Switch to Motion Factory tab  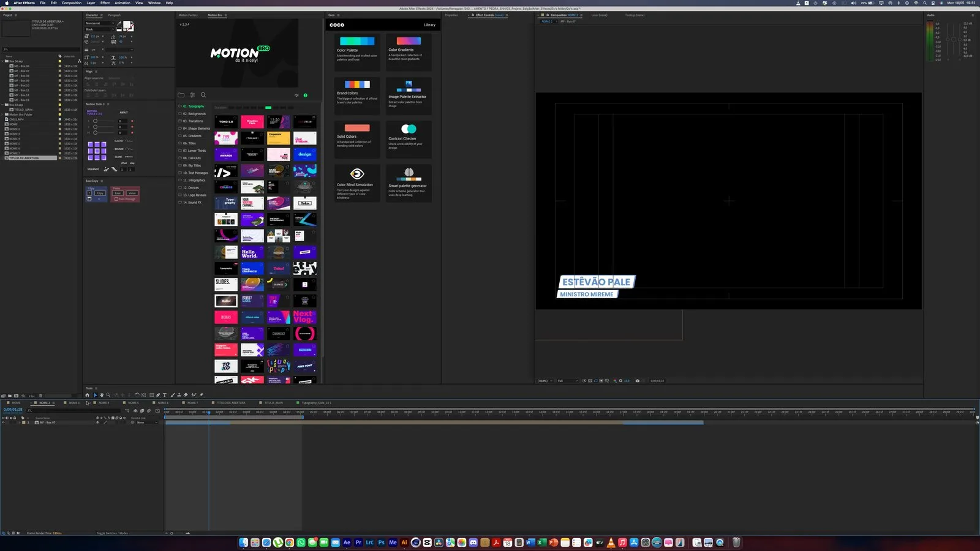188,15
